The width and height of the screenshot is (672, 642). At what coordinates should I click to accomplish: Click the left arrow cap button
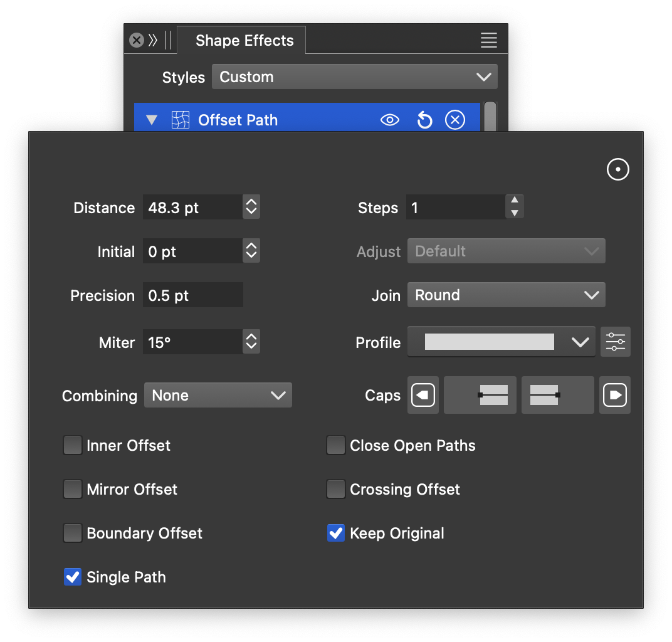(423, 395)
